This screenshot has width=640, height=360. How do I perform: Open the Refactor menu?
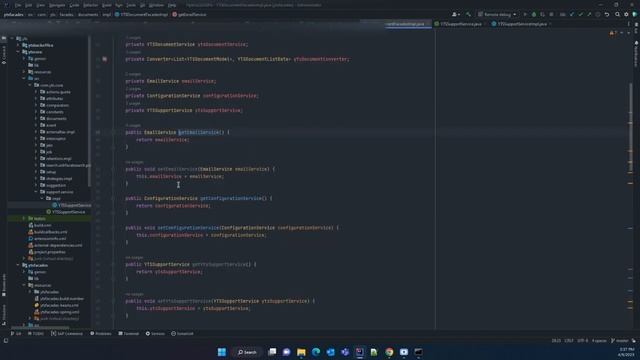tap(91, 5)
